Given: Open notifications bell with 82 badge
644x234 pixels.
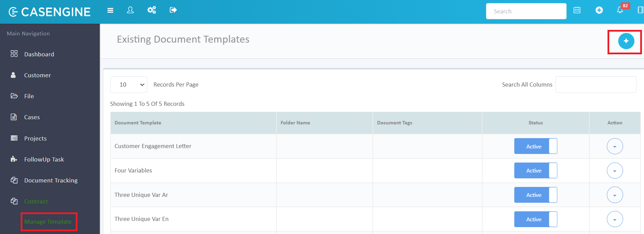Looking at the screenshot, I should (620, 10).
